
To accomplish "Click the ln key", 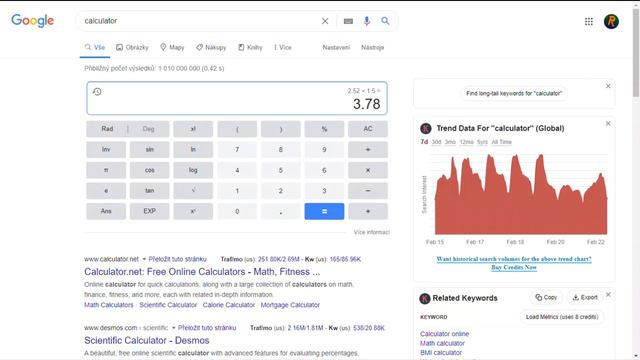I will [x=193, y=150].
